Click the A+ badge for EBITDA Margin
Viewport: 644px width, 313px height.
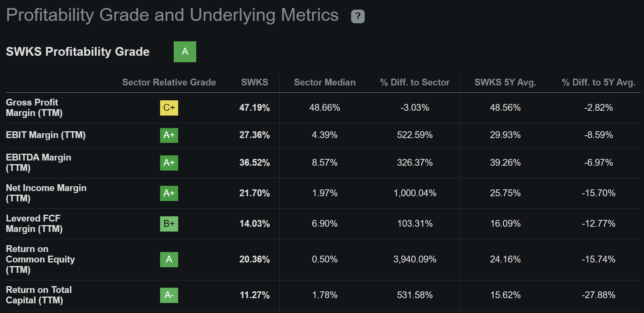[169, 163]
